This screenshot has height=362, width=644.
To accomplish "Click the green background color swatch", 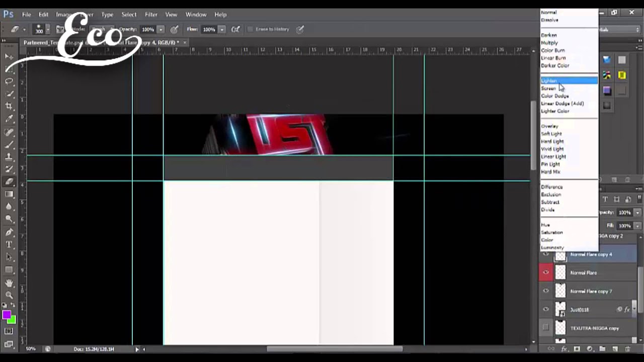I will click(13, 320).
